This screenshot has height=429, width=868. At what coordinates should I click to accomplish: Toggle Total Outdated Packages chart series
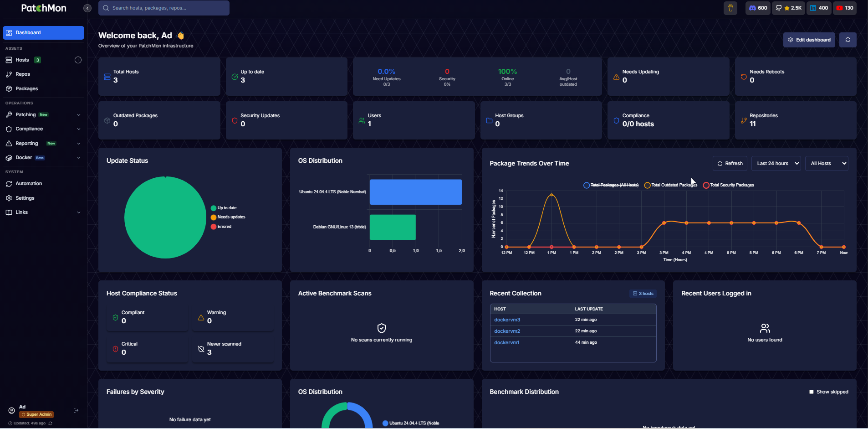(671, 185)
